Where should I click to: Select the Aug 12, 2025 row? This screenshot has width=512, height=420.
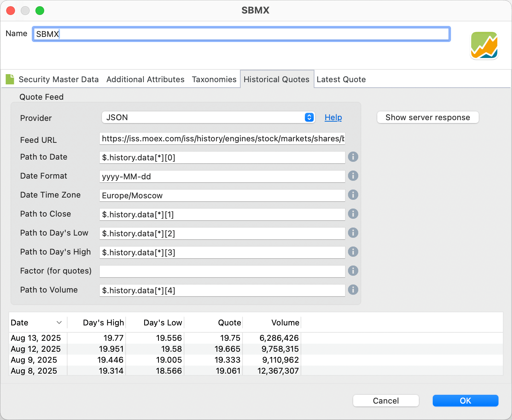(256, 349)
